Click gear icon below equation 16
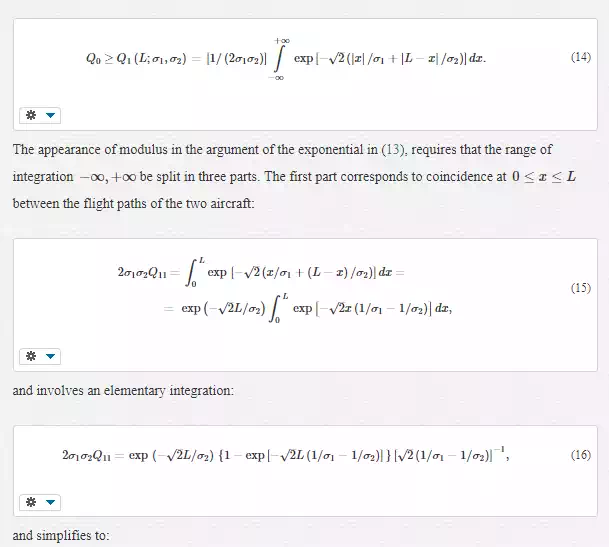 [30, 502]
